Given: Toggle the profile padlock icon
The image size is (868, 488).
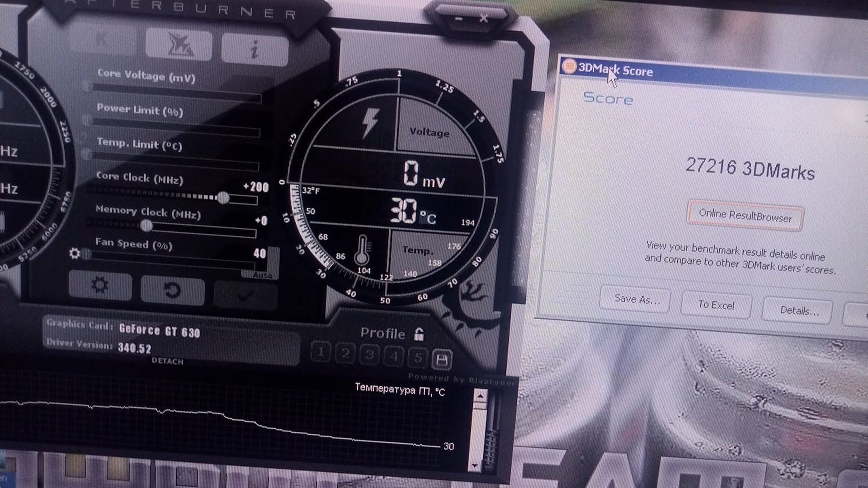Looking at the screenshot, I should tap(419, 334).
